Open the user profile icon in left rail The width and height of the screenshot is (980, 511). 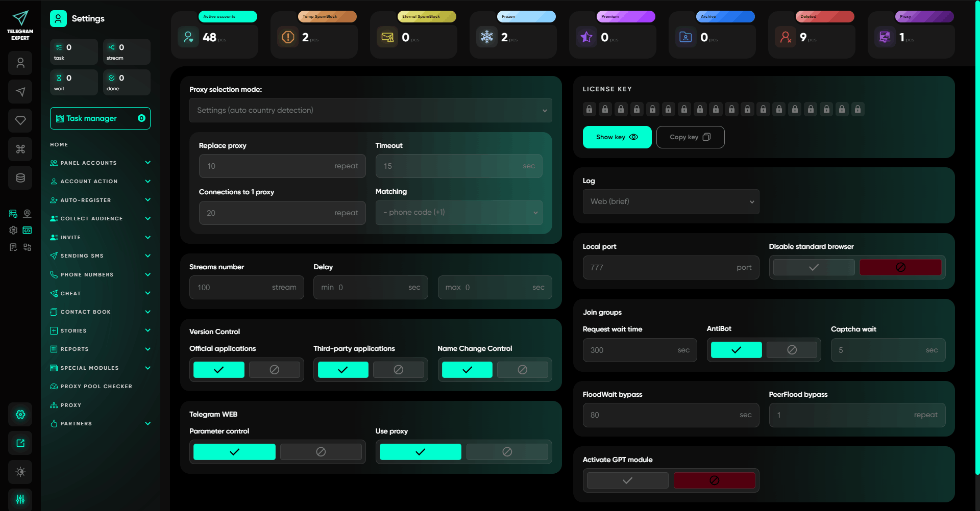pos(20,63)
